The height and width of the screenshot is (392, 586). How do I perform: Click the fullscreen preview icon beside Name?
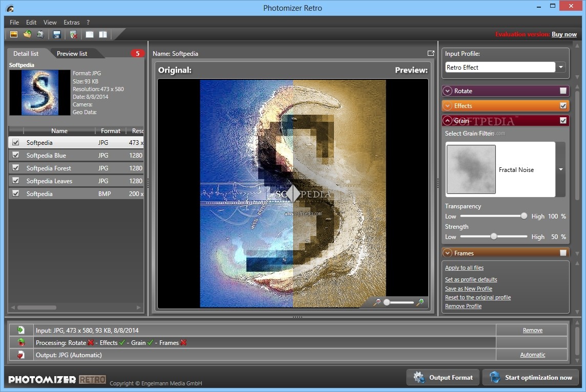[x=431, y=53]
